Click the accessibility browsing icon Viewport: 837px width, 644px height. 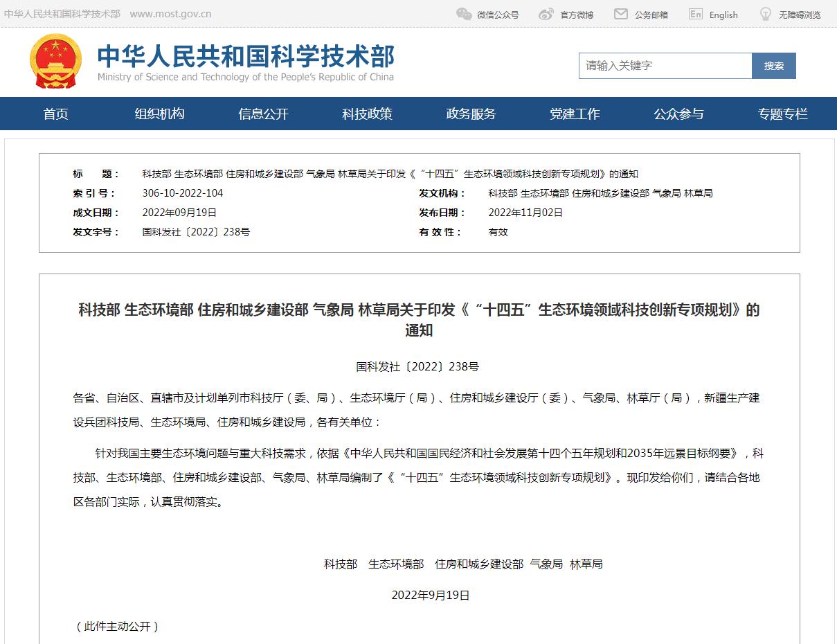pos(765,15)
